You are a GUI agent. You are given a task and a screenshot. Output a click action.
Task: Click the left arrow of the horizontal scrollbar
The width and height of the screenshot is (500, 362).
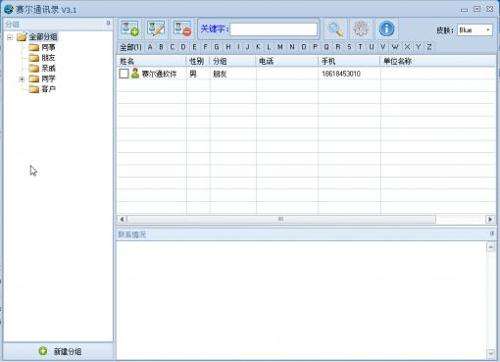coord(122,219)
